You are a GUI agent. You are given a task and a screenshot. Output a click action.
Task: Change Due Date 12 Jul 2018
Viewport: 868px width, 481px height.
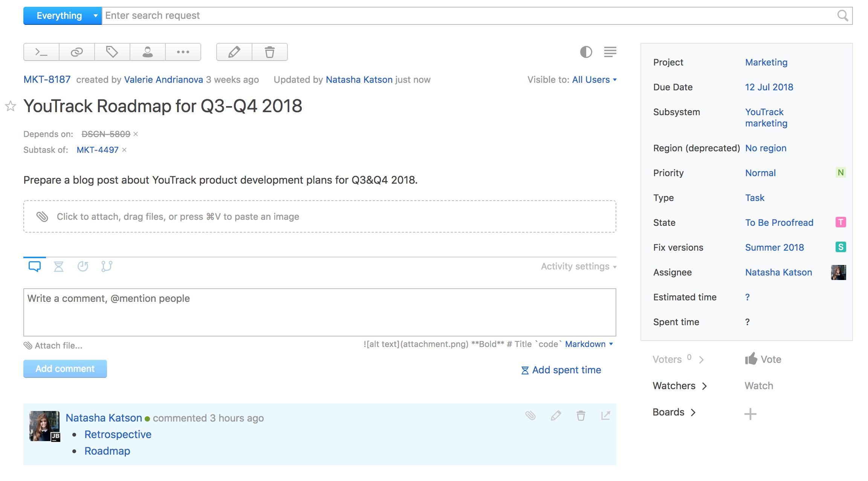[x=769, y=87]
